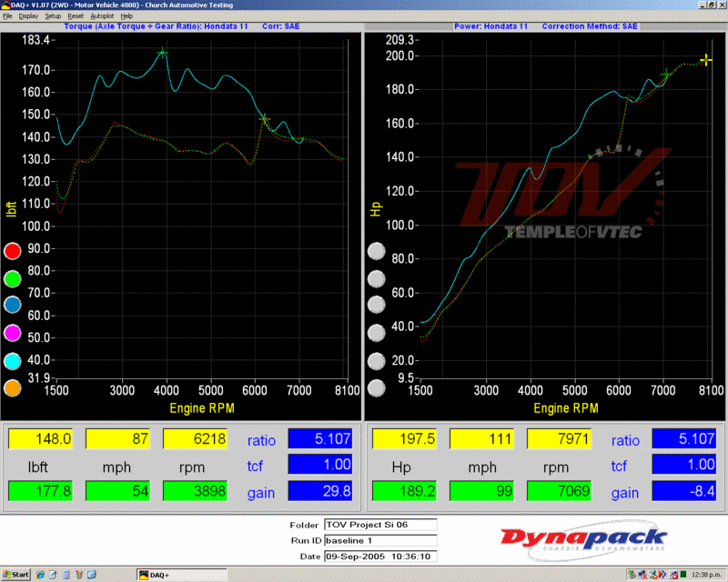Click the taskbar clock showing 12:38 p.m.
728x582 pixels.
pyautogui.click(x=706, y=575)
